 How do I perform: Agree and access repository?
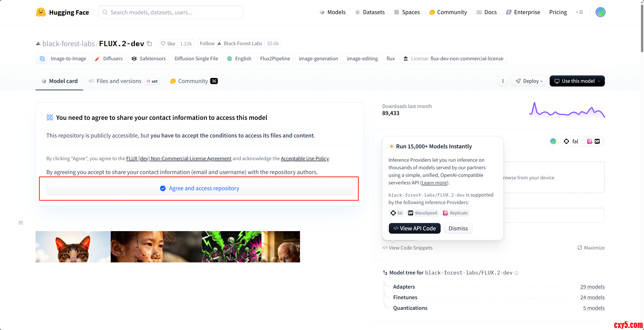(x=199, y=188)
